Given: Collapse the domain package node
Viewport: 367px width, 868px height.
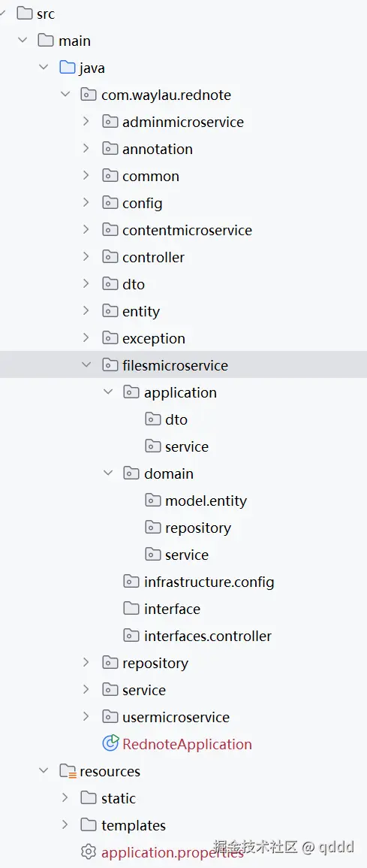Looking at the screenshot, I should pos(108,473).
